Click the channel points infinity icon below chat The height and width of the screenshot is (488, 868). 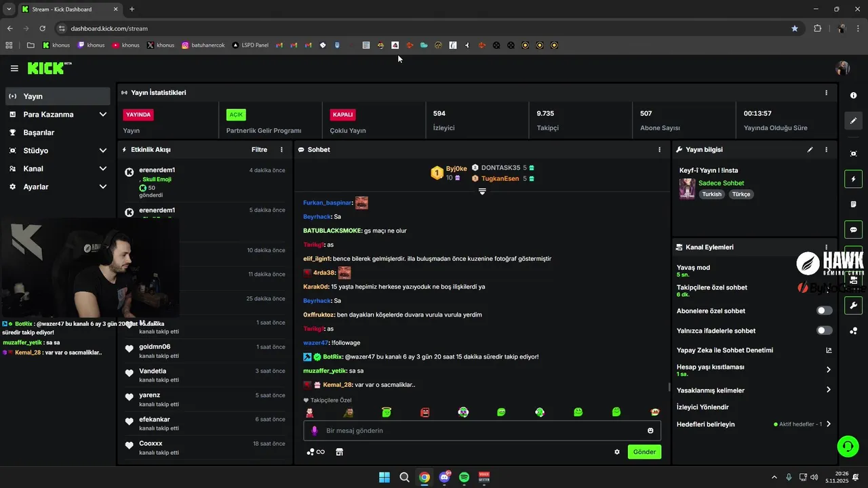tap(316, 451)
